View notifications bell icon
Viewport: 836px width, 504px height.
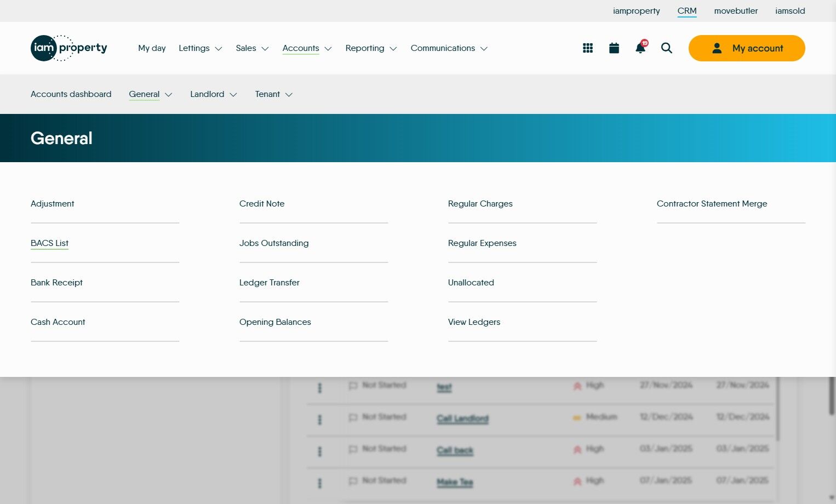coord(640,48)
